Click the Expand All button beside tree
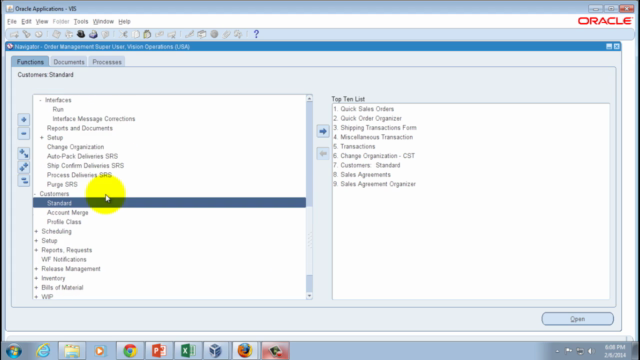640x360 pixels. point(24,167)
